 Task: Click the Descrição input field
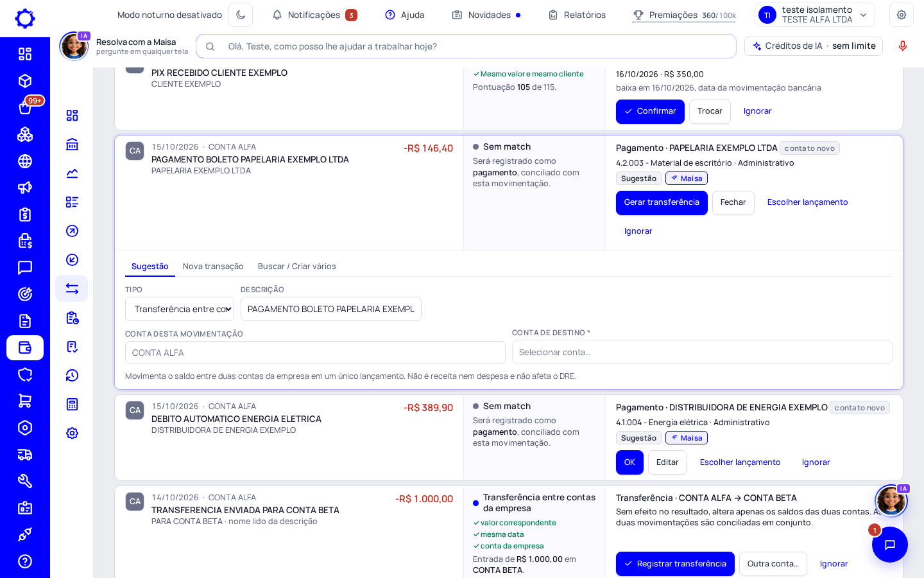coord(331,309)
